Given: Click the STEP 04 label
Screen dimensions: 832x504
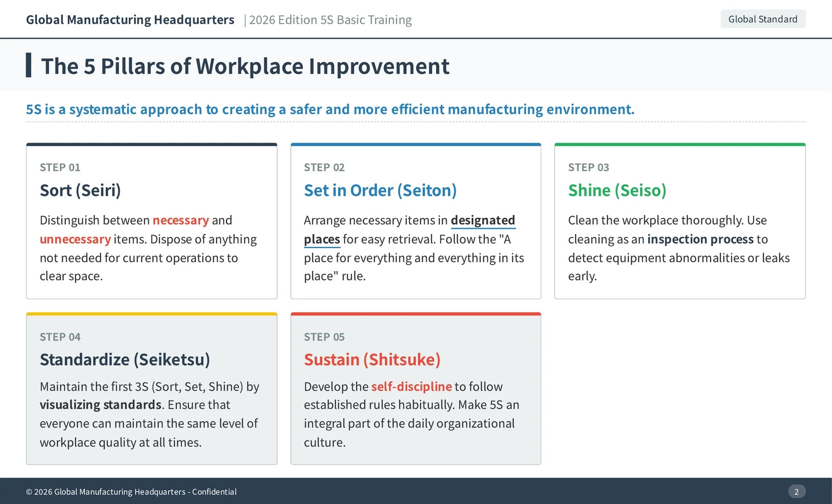Looking at the screenshot, I should pos(60,337).
